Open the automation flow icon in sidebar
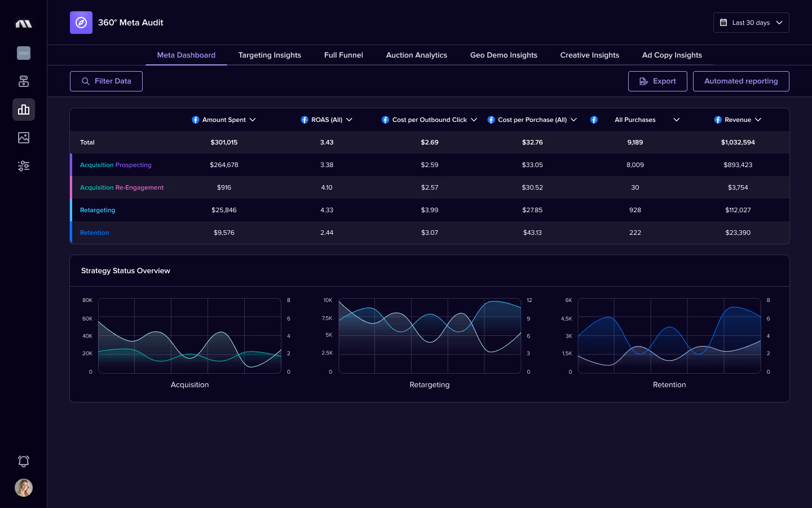 coord(24,81)
